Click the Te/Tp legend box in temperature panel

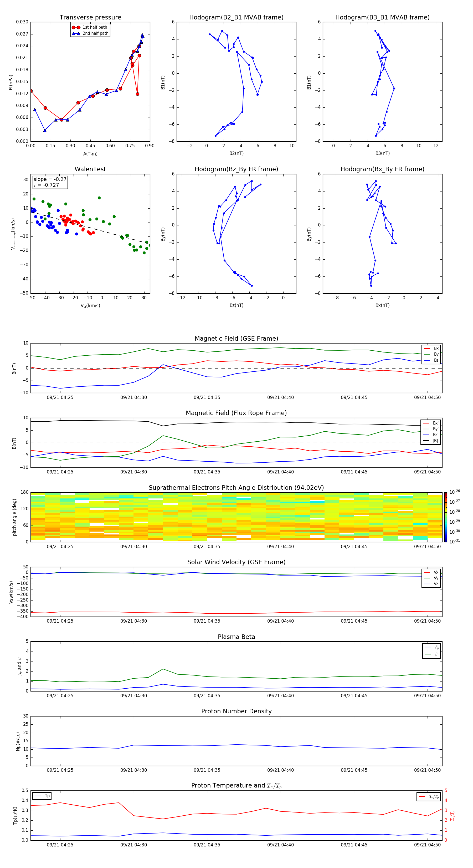pos(428,796)
